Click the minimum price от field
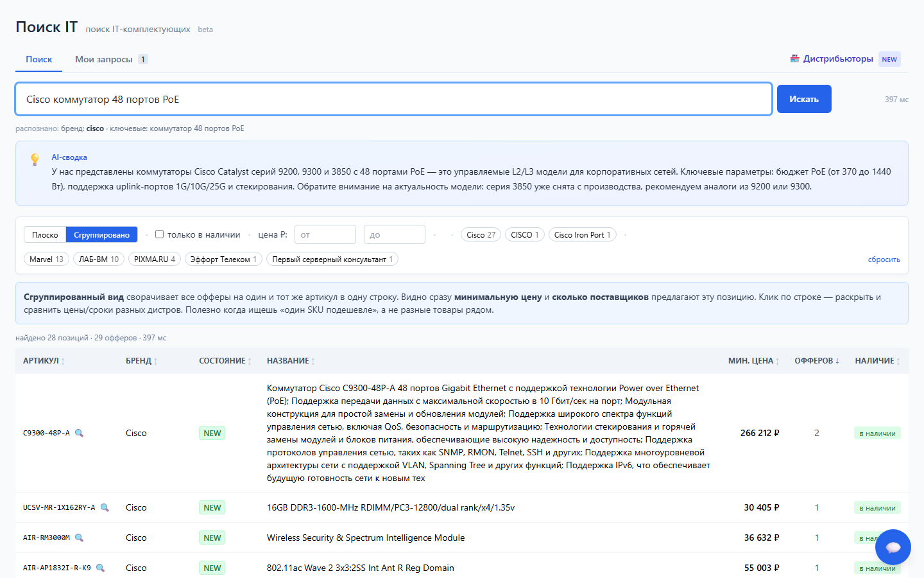 325,234
